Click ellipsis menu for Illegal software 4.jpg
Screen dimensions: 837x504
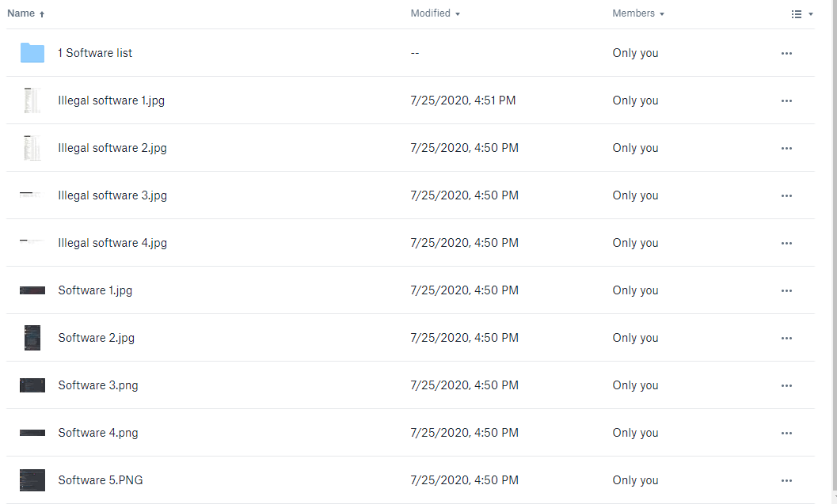(786, 243)
